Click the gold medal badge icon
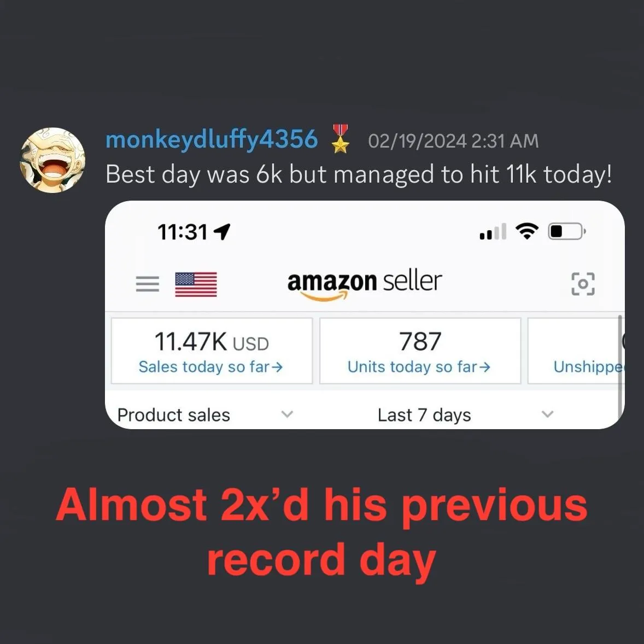The height and width of the screenshot is (644, 644). tap(341, 138)
